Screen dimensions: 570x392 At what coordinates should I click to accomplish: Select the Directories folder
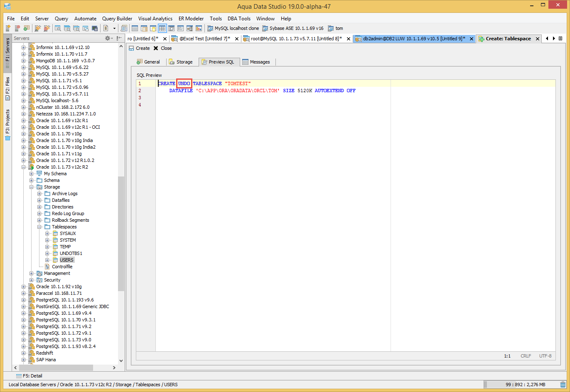pyautogui.click(x=62, y=207)
